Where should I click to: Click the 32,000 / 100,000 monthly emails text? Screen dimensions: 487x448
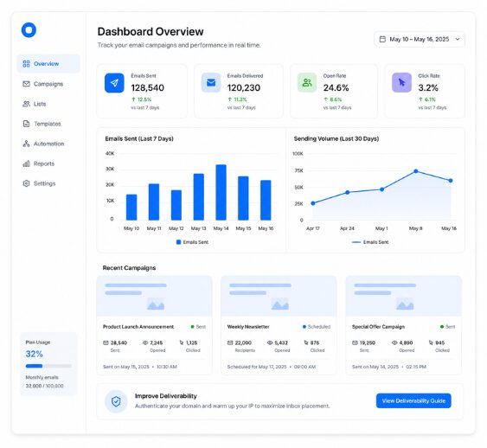pos(44,386)
